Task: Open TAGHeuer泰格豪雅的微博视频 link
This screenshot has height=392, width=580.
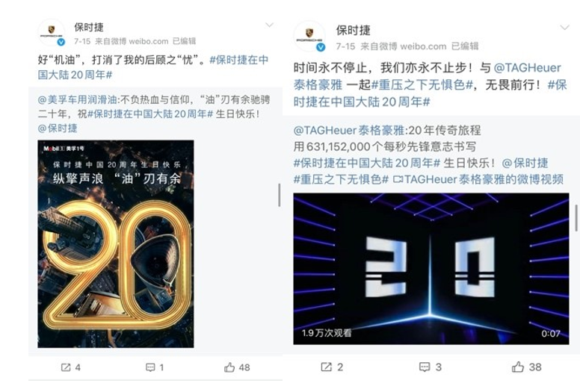Action: (478, 179)
